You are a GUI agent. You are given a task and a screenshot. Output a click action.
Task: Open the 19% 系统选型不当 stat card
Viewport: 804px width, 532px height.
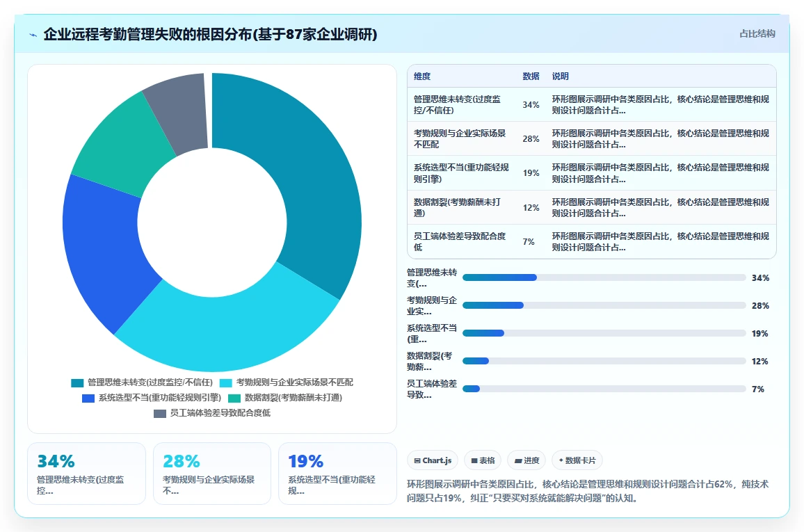pos(337,474)
